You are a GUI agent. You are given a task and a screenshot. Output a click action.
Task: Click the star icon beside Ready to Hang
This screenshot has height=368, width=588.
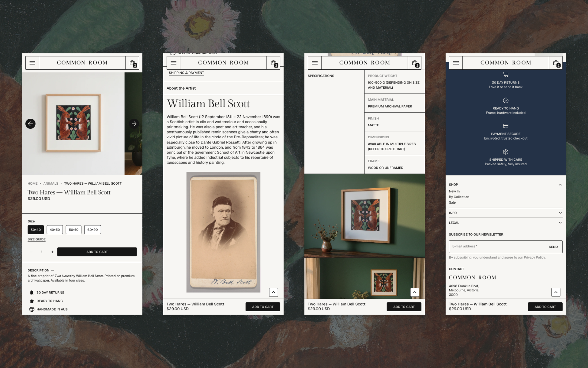[32, 301]
